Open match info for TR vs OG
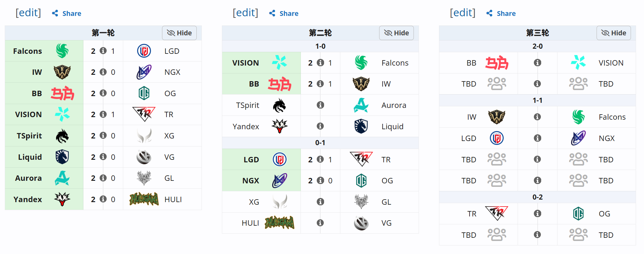This screenshot has width=644, height=254. (537, 214)
